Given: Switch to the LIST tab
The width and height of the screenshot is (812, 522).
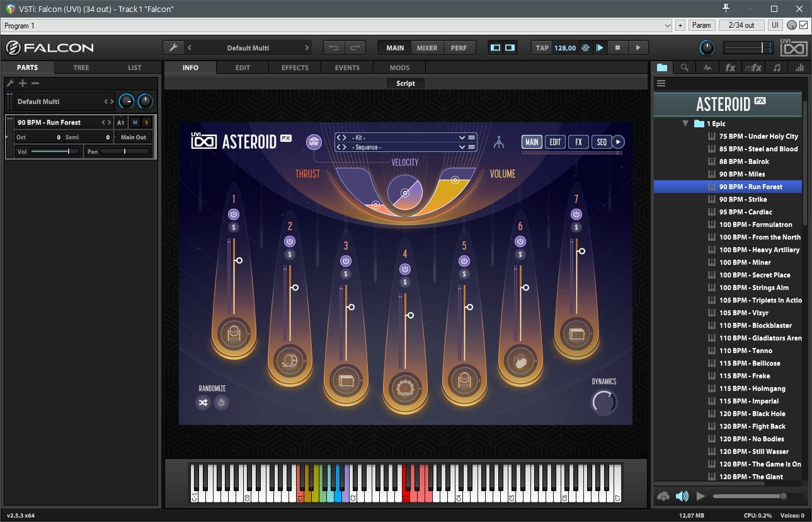Looking at the screenshot, I should click(135, 67).
